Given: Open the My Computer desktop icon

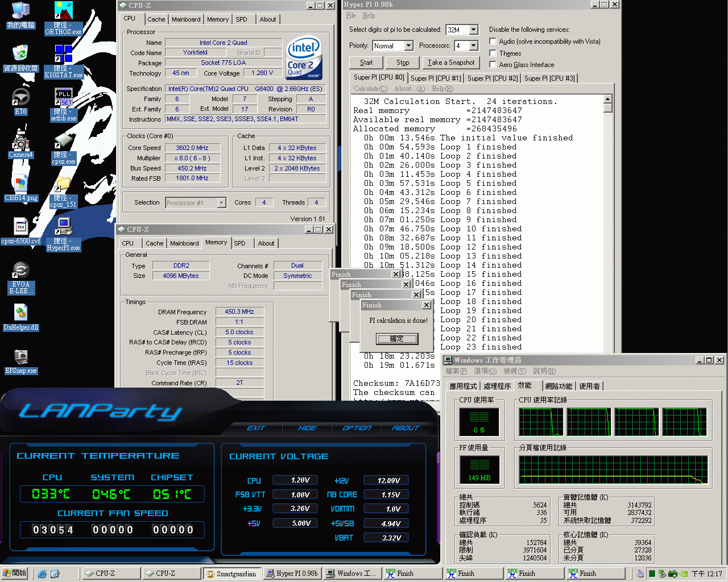Looking at the screenshot, I should (20, 15).
